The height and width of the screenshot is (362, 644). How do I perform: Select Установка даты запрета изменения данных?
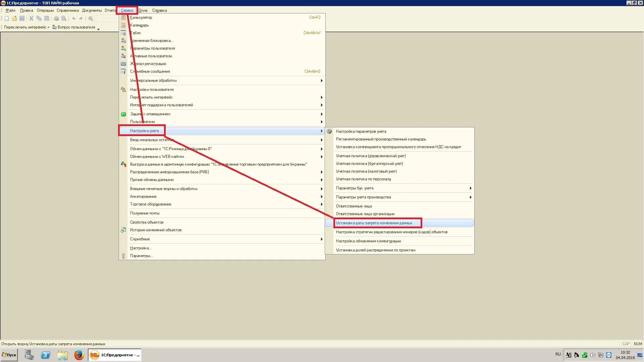point(374,223)
